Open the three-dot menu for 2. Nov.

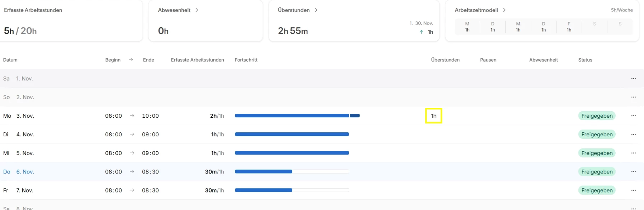click(x=633, y=97)
